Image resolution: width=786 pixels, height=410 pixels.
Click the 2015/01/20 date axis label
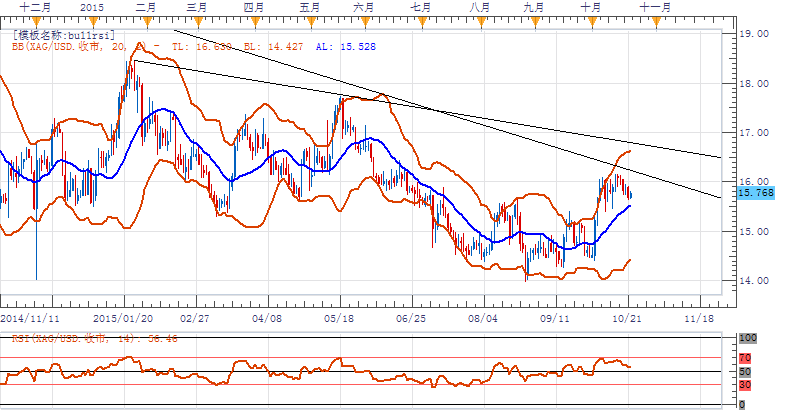point(123,318)
